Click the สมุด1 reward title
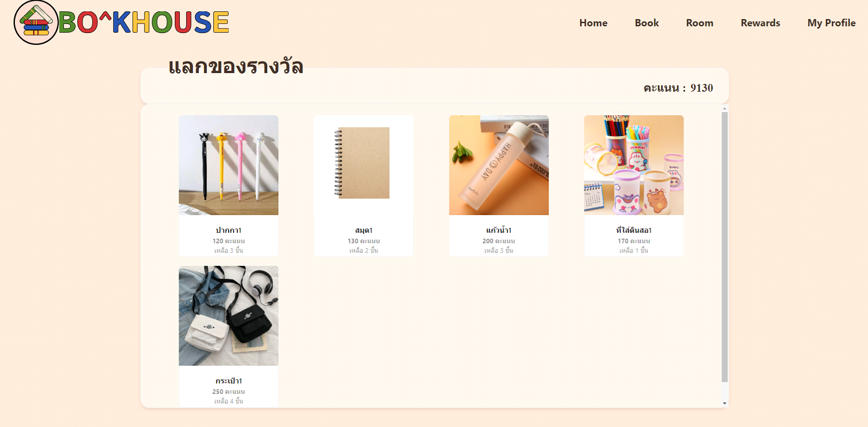Image resolution: width=868 pixels, height=427 pixels. (364, 230)
